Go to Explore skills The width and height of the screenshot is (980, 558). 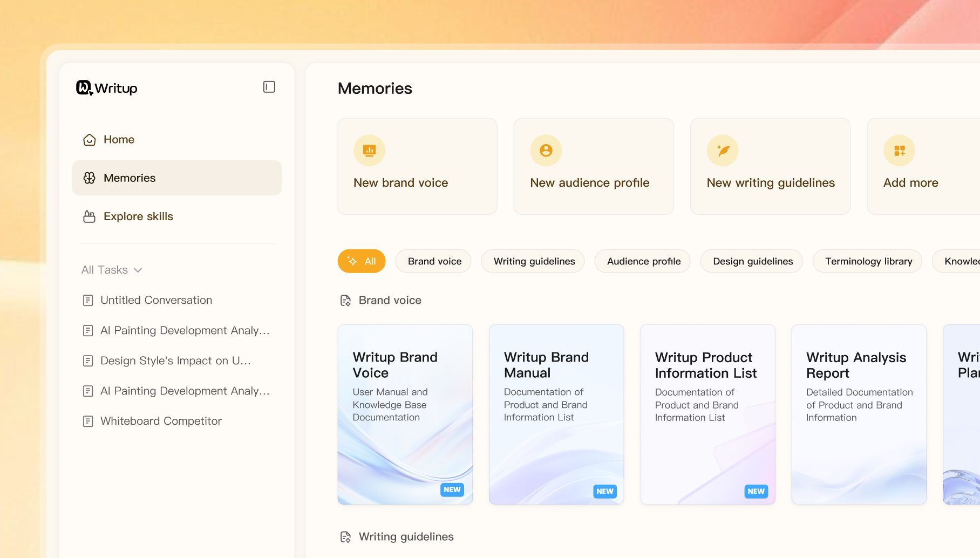177,216
